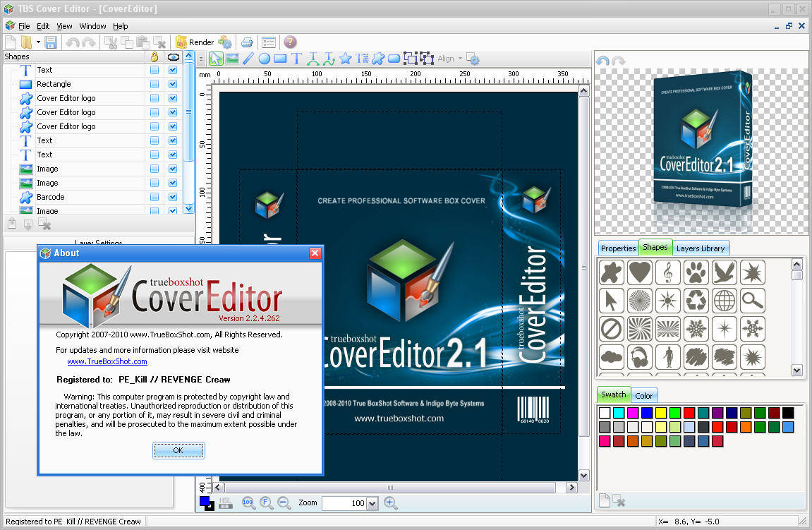The image size is (812, 530).
Task: Open the dropdown arrow beside the Open folder icon
Action: 38,42
